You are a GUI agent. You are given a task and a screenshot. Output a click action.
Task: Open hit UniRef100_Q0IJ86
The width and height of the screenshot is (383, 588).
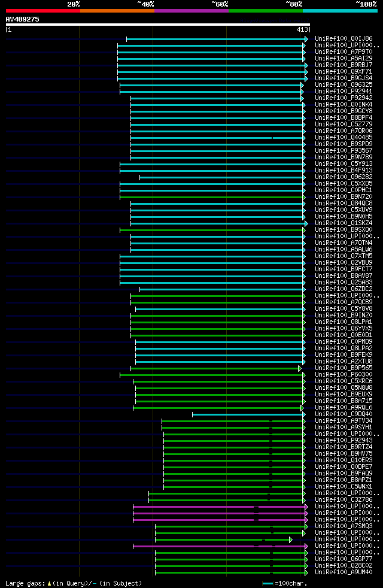pos(344,39)
